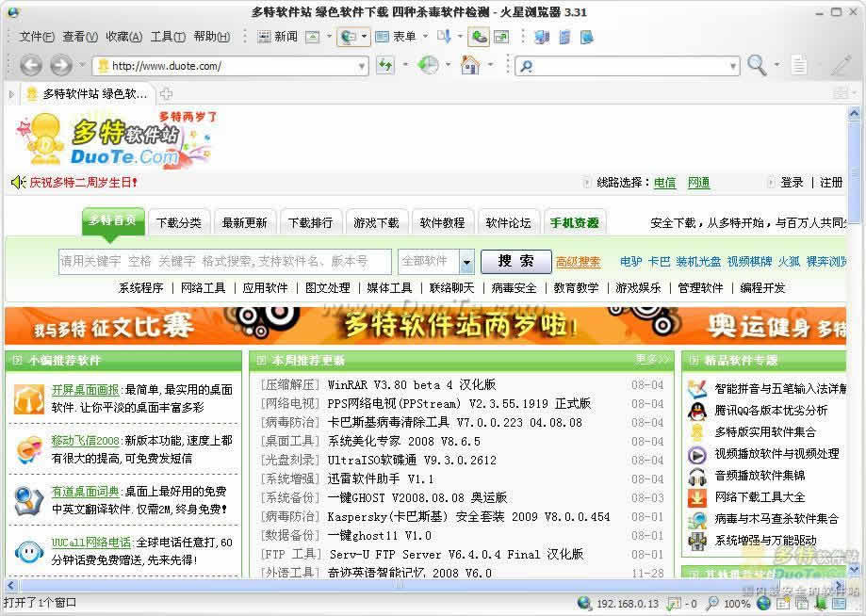This screenshot has width=866, height=616.
Task: Click the browser Back arrow button
Action: coord(31,66)
